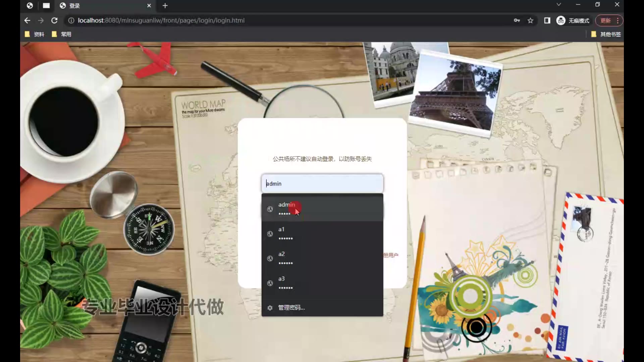Choose the saved admin credential
This screenshot has height=362, width=644.
click(322, 208)
